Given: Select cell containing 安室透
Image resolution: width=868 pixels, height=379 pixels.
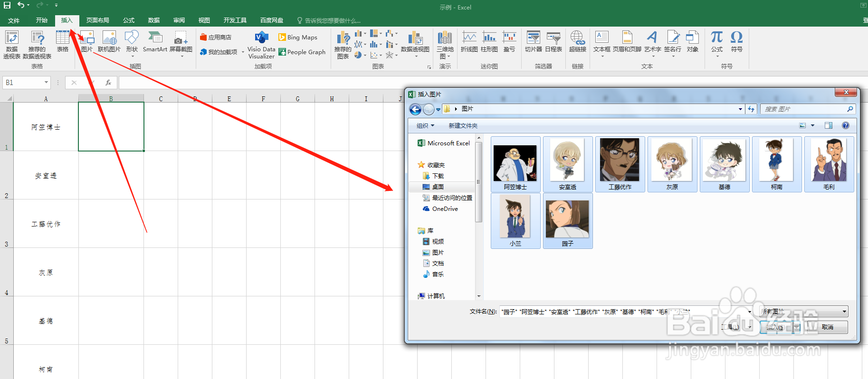Looking at the screenshot, I should click(46, 176).
